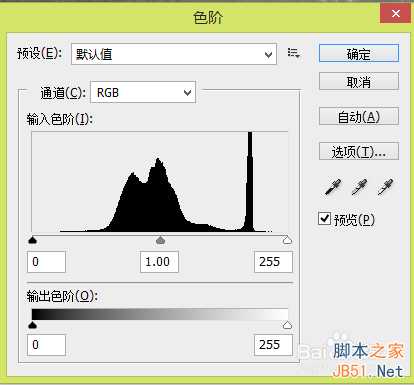
Task: Open 选项(T)... options button
Action: [x=359, y=152]
